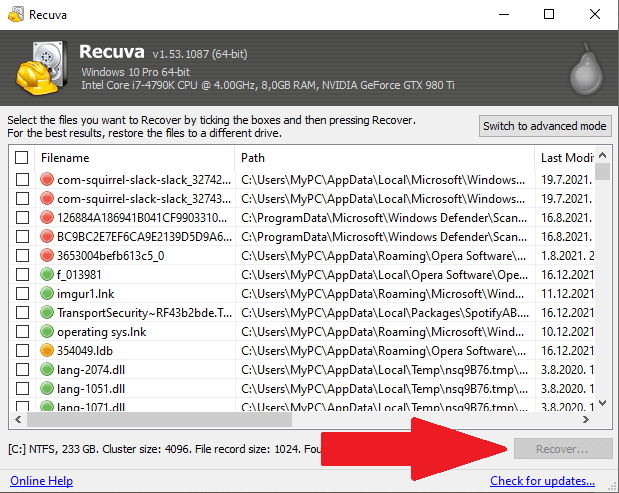Tick the checkbox for BC9BC2E7EF6CA9E2139D5D9A6

(23, 236)
